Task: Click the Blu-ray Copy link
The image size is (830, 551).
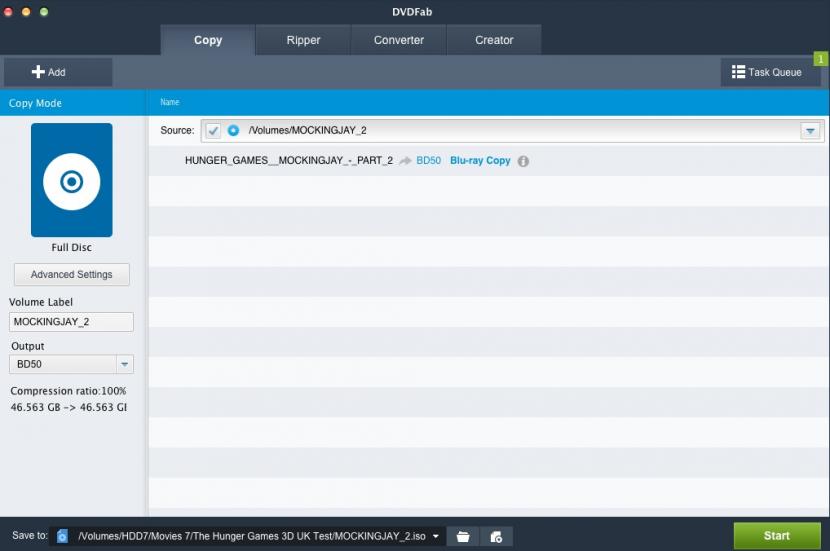Action: 480,161
